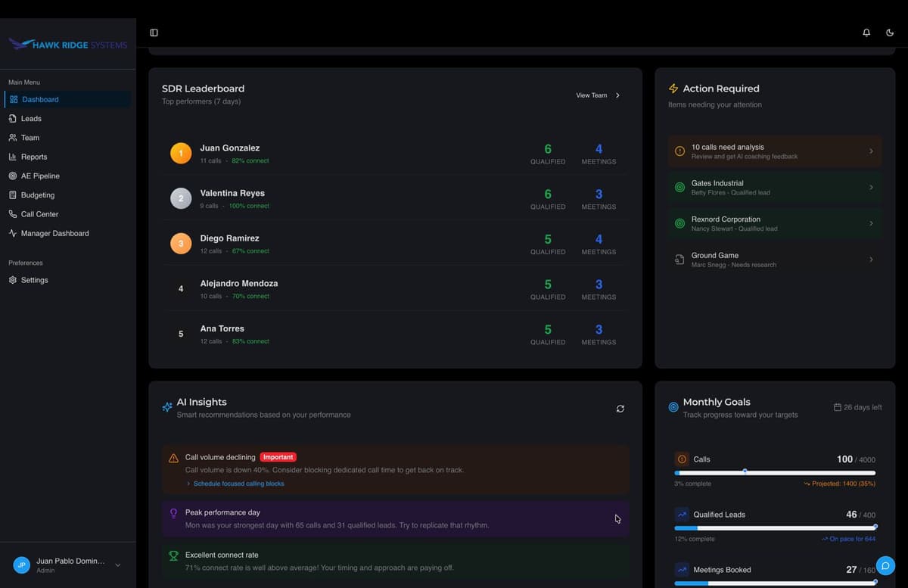Open the notifications bell

click(866, 33)
